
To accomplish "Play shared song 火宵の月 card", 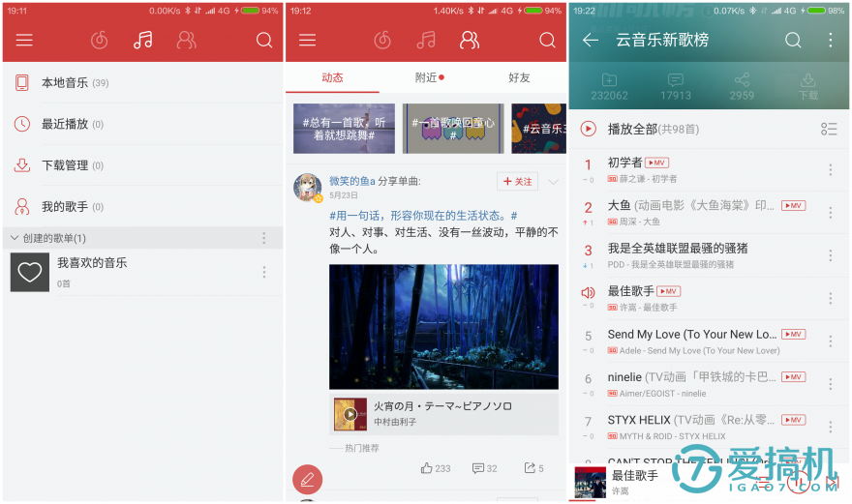I will pyautogui.click(x=443, y=413).
